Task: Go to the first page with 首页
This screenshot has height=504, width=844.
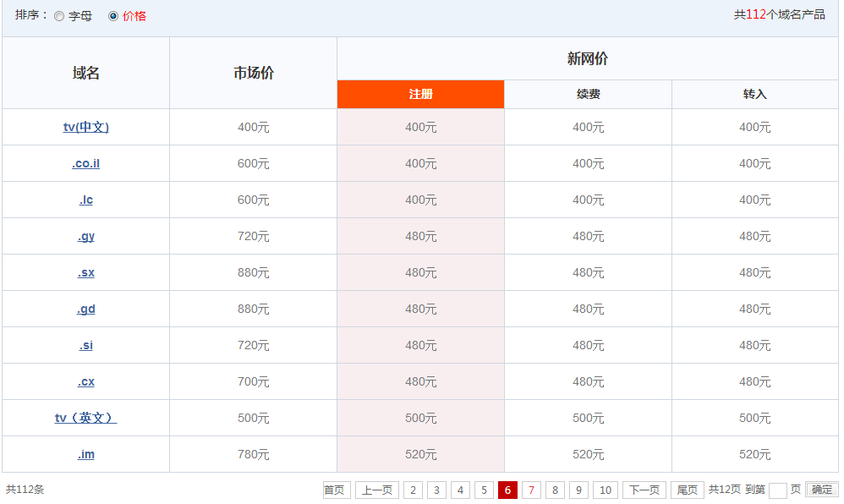Action: (336, 490)
